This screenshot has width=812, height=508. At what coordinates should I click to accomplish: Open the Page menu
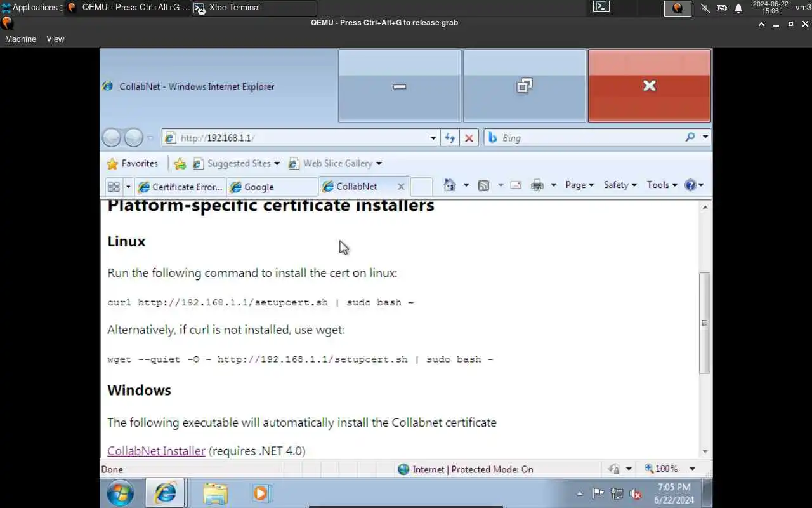click(x=579, y=185)
